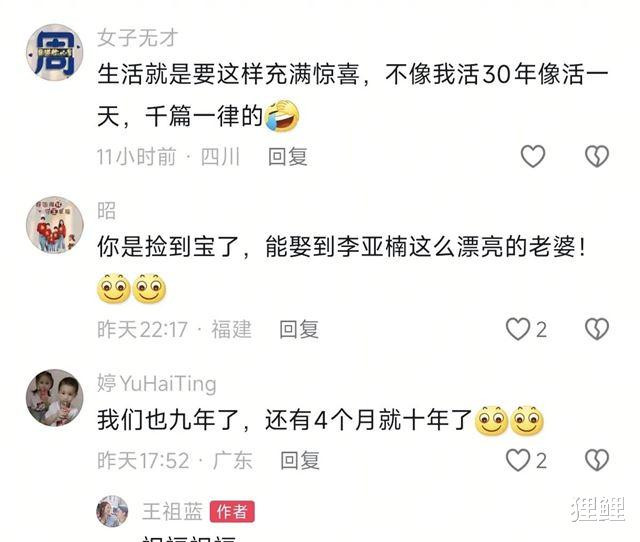Tap broken heart on 昭's comment

tap(597, 329)
